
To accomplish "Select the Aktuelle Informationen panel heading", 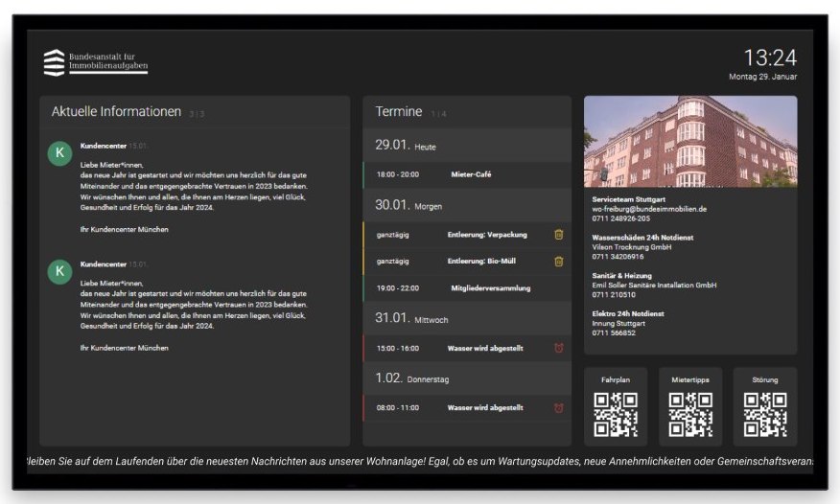I will tap(116, 111).
